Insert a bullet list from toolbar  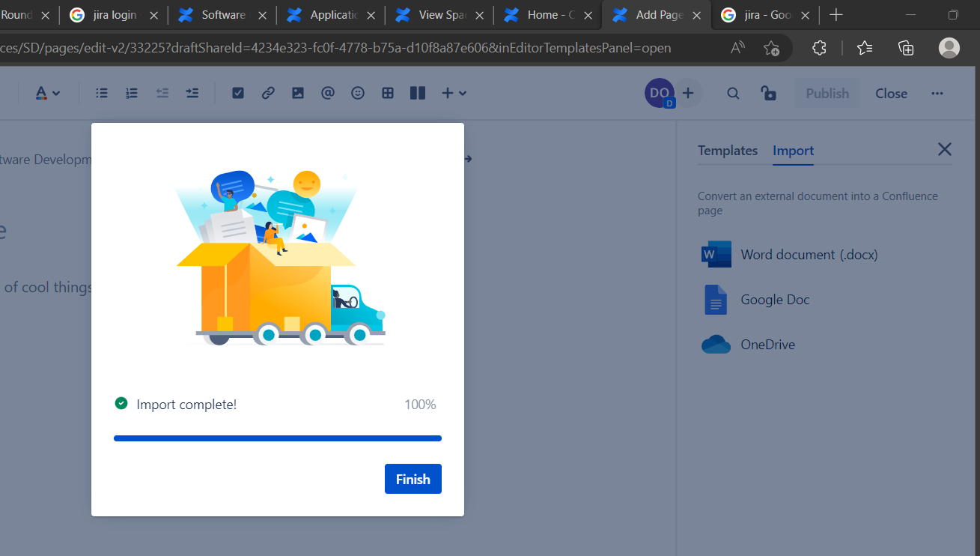coord(102,93)
